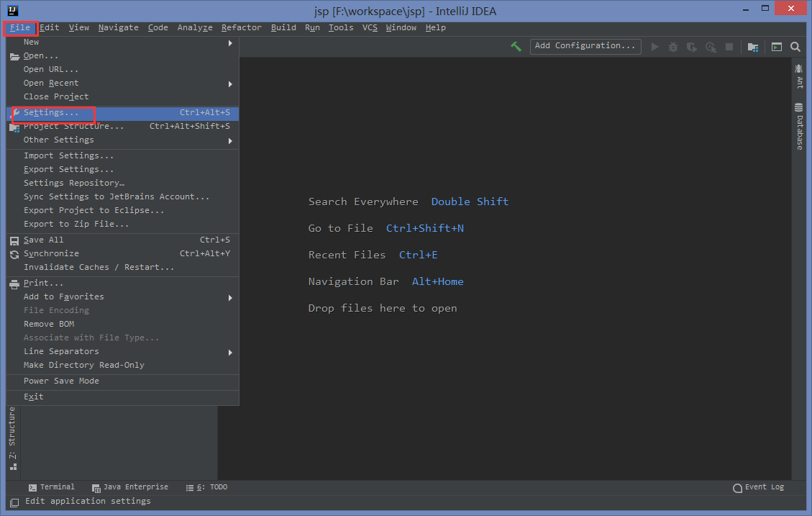812x516 pixels.
Task: Open the Java Enterprise tool window
Action: pyautogui.click(x=130, y=487)
